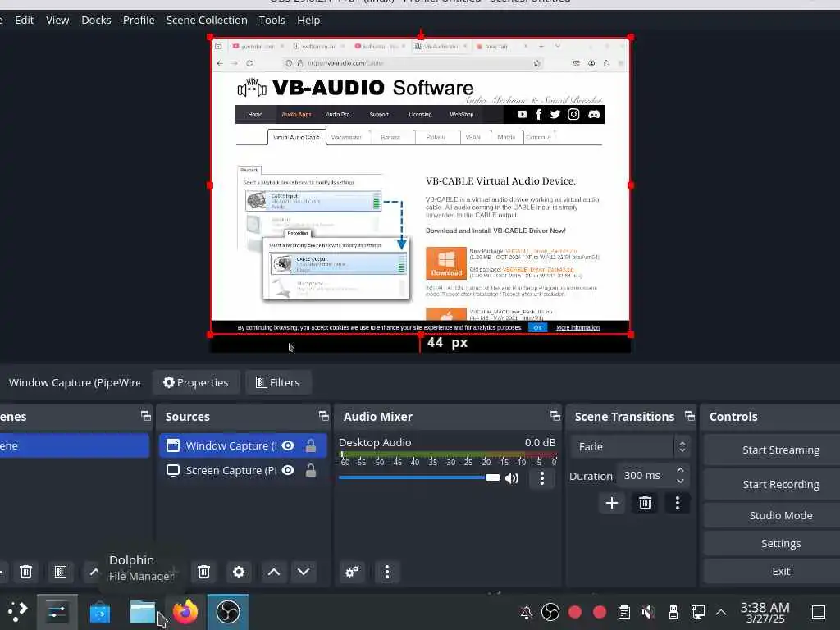
Task: Decrease transition duration with down arrow
Action: 680,481
